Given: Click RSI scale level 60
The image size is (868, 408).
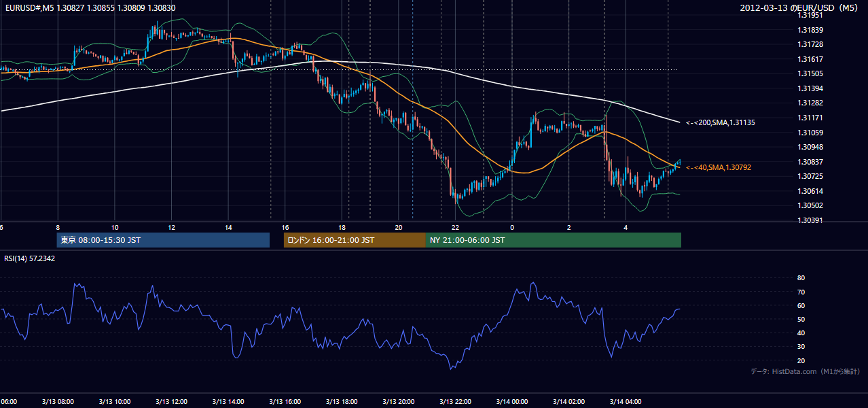Looking at the screenshot, I should click(x=801, y=305).
